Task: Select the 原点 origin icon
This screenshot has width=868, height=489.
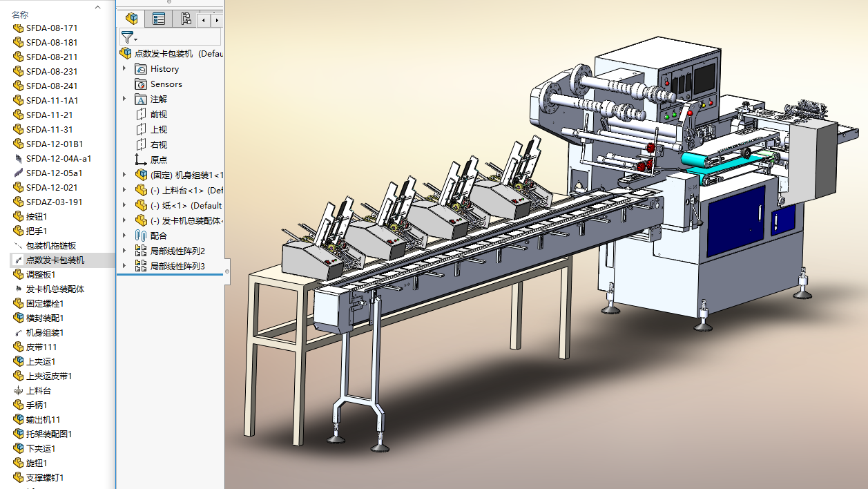Action: coord(141,160)
